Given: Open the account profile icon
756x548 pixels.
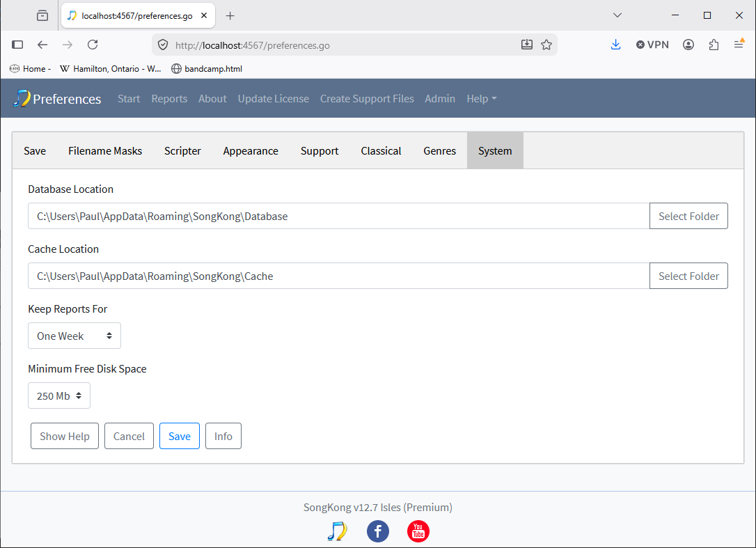Looking at the screenshot, I should coord(688,45).
